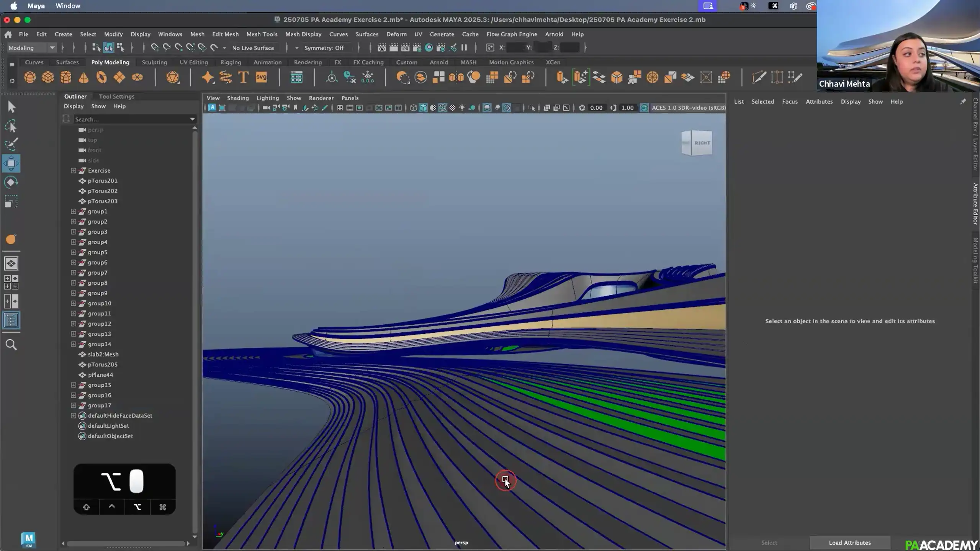Click the SVG import shelf icon
980x551 pixels.
[261, 77]
